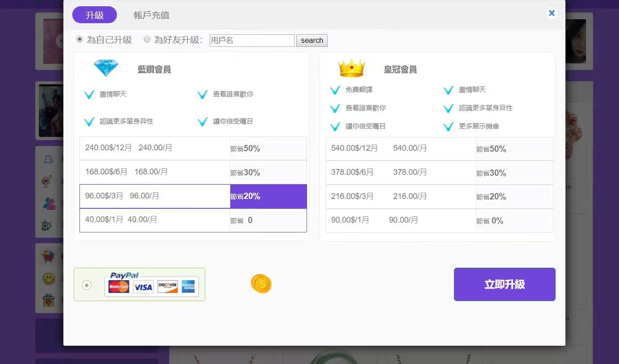Choose the 96.00$/3月 blue diamond plan
This screenshot has width=619, height=364.
[193, 196]
